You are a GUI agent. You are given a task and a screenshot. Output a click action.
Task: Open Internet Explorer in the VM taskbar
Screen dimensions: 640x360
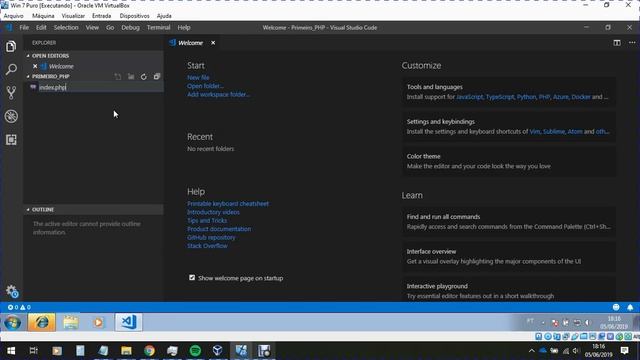pyautogui.click(x=42, y=322)
